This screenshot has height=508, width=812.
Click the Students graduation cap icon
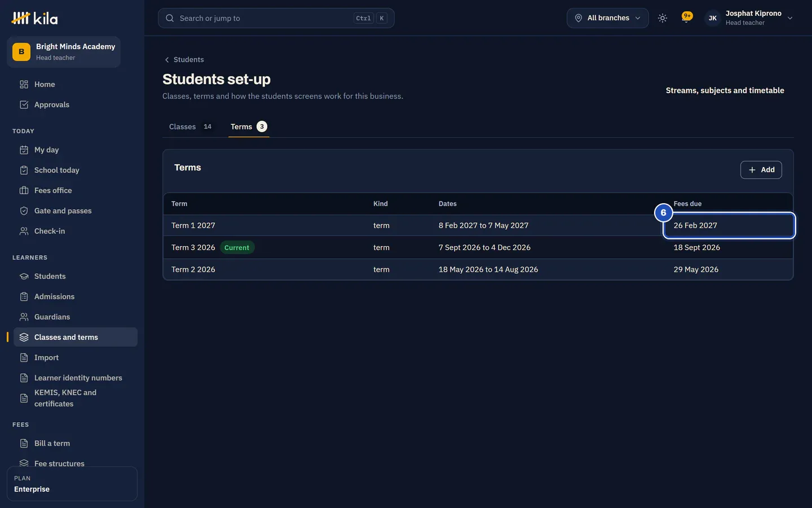[x=24, y=277]
